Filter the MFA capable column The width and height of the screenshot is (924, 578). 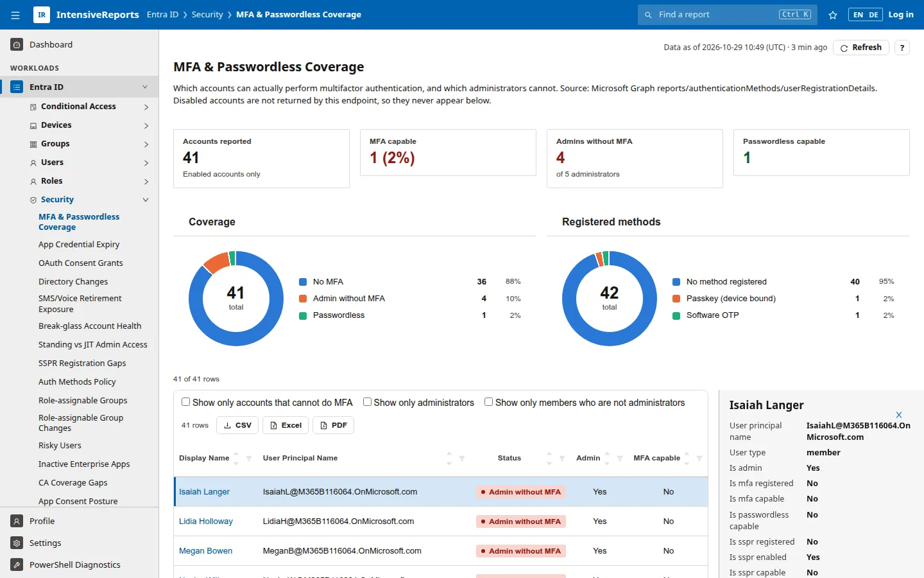coord(699,459)
